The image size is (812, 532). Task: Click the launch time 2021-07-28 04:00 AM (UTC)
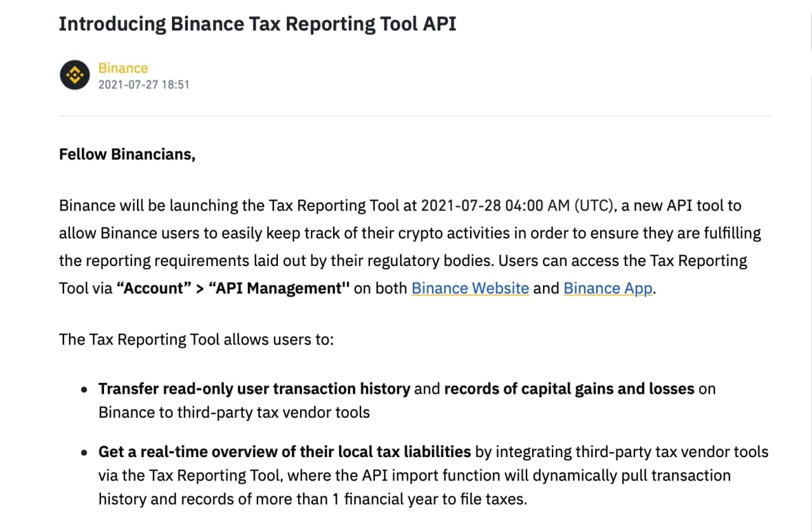(517, 206)
